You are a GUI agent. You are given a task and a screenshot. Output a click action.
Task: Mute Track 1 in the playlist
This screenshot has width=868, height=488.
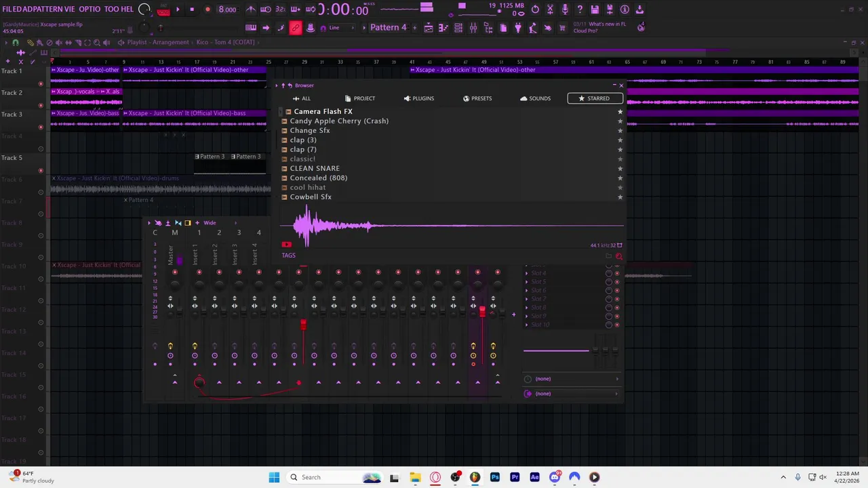(41, 83)
